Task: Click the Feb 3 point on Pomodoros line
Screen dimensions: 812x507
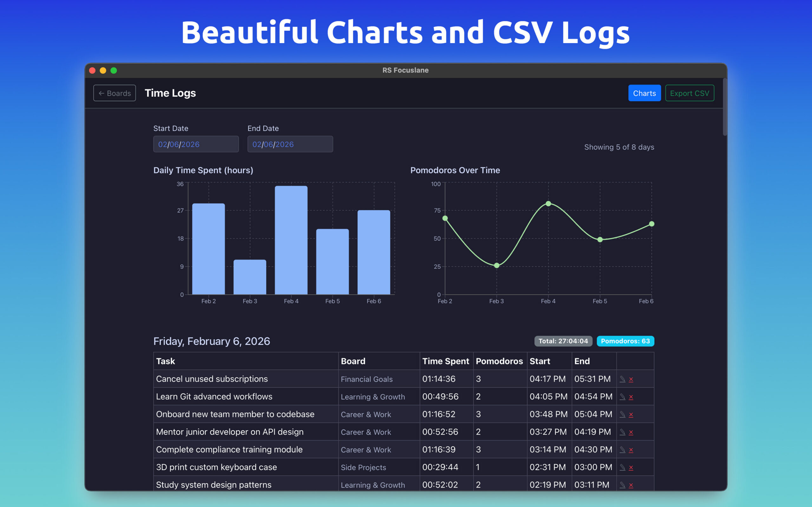Action: (497, 265)
